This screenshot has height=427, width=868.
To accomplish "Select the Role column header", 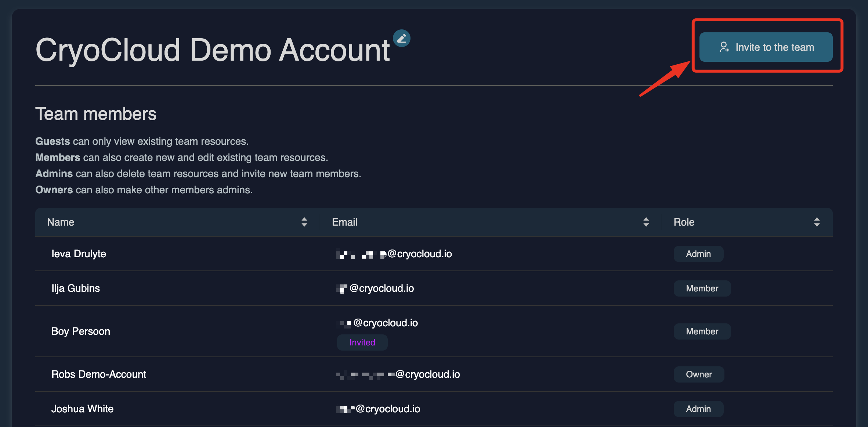I will tap(684, 222).
